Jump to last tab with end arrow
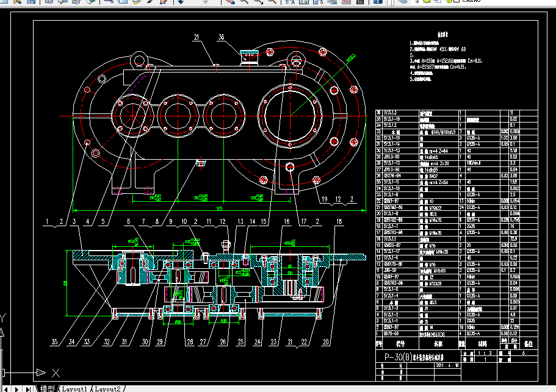 point(28,389)
